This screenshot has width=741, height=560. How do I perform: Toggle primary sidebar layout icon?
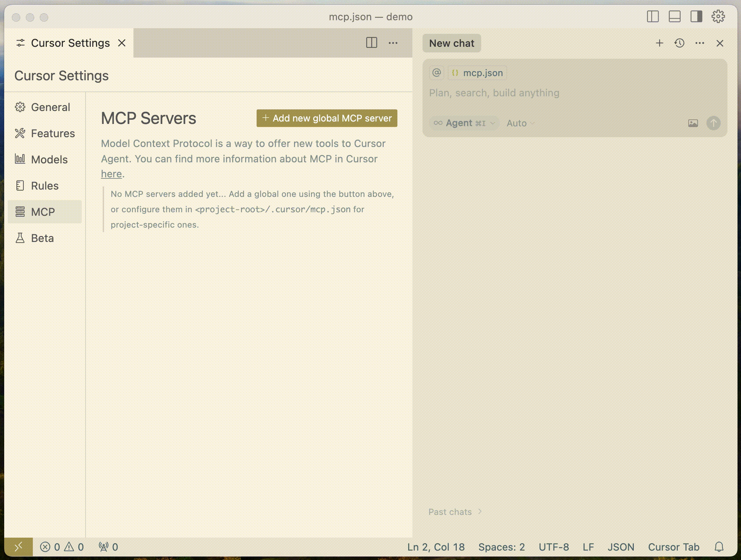653,16
